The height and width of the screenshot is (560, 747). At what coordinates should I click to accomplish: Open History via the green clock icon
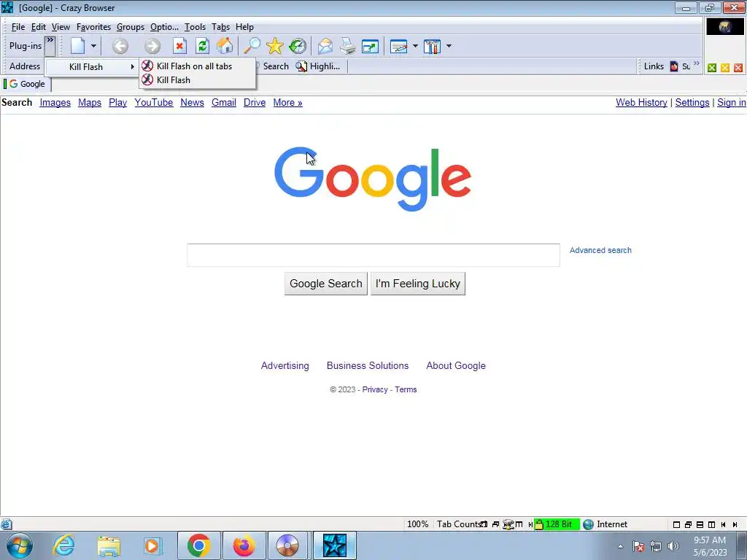298,46
